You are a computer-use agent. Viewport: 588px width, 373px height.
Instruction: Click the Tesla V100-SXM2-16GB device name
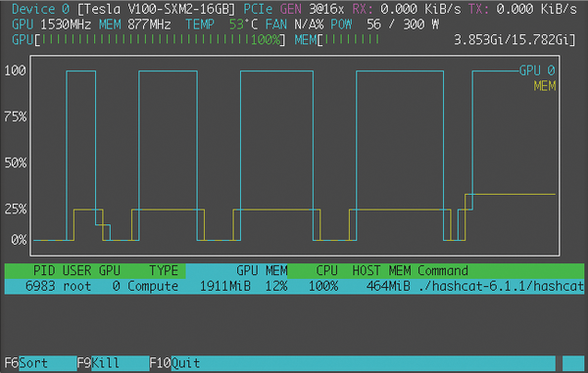tap(157, 9)
